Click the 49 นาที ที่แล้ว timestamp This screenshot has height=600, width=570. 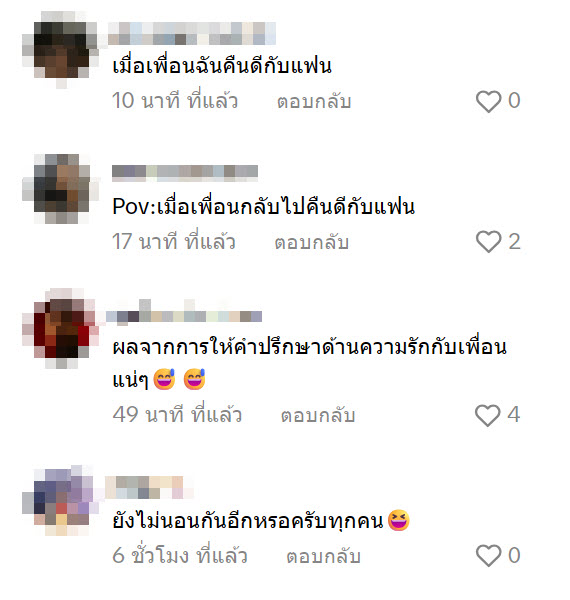[177, 414]
